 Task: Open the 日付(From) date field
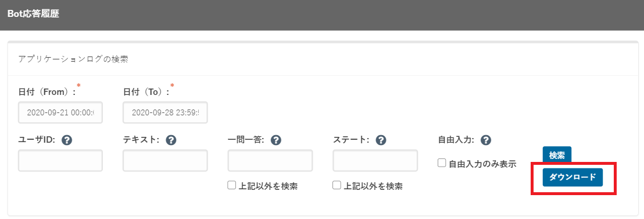coord(60,112)
